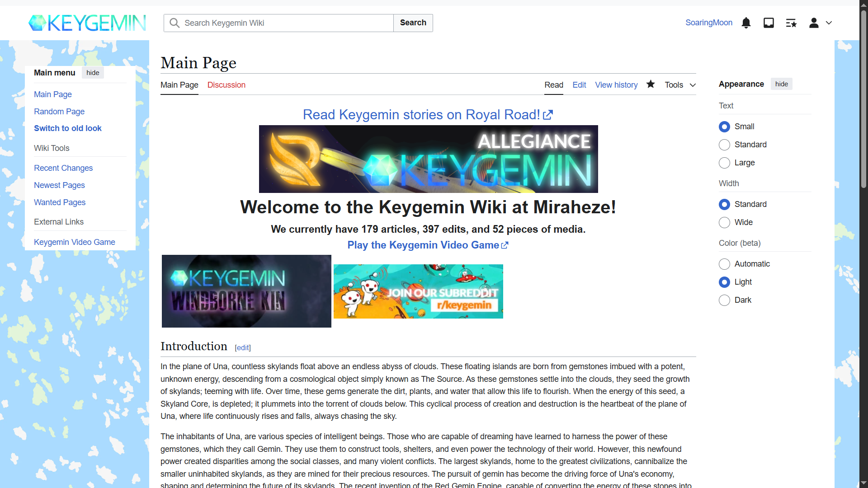Enable the Dark color mode
868x488 pixels.
pos(724,300)
